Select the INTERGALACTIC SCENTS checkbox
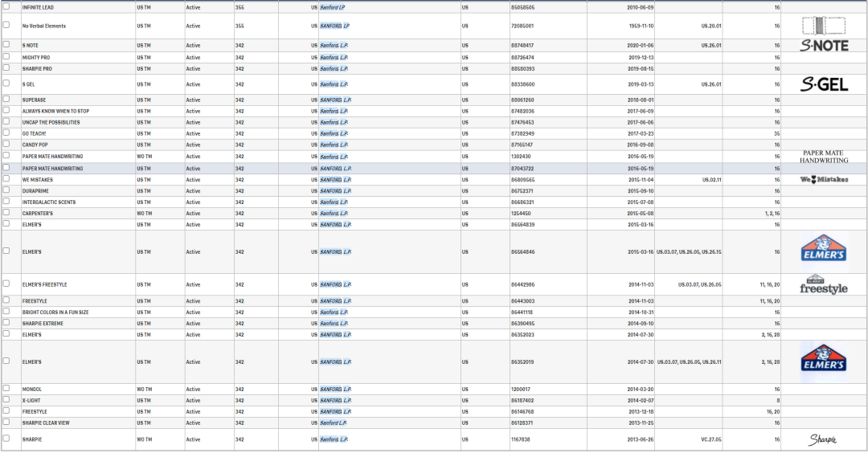The width and height of the screenshot is (868, 453). coord(6,202)
